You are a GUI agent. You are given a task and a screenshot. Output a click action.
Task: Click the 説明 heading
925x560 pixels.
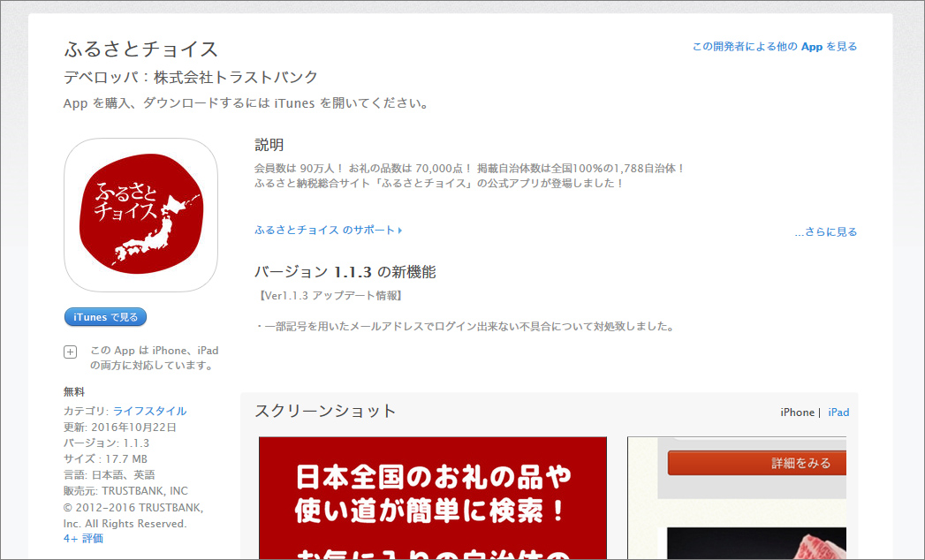click(269, 145)
